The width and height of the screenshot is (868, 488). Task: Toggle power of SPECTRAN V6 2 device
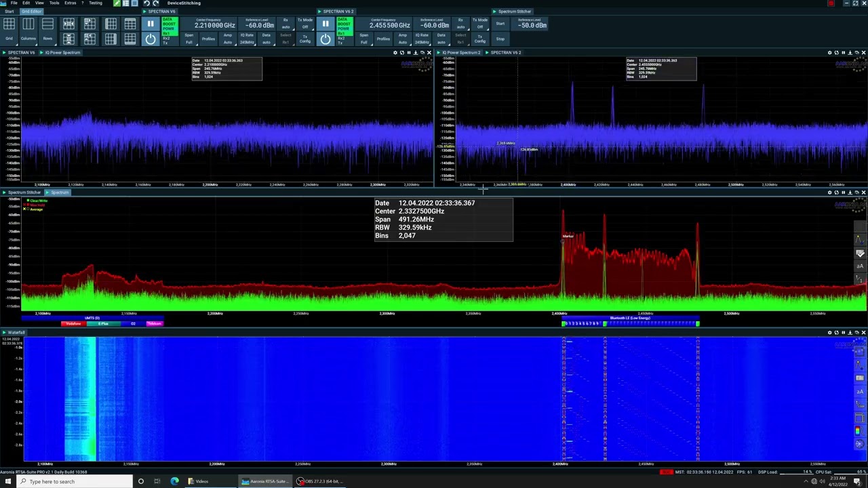(x=325, y=39)
